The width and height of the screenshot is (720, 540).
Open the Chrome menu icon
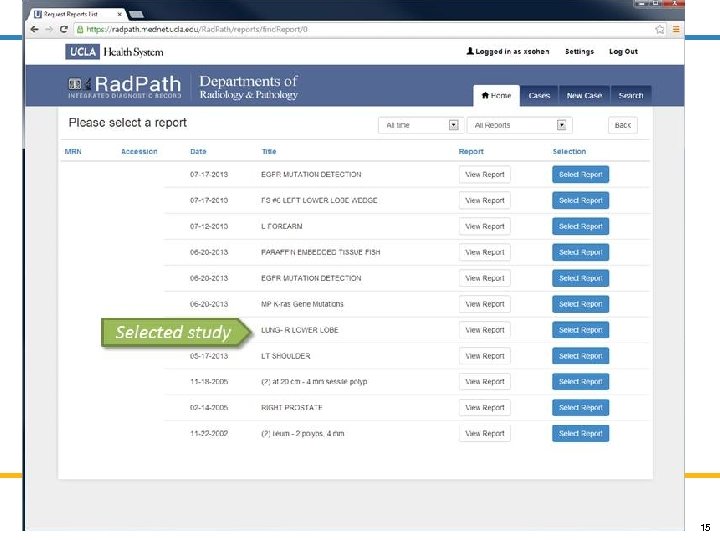(x=676, y=29)
